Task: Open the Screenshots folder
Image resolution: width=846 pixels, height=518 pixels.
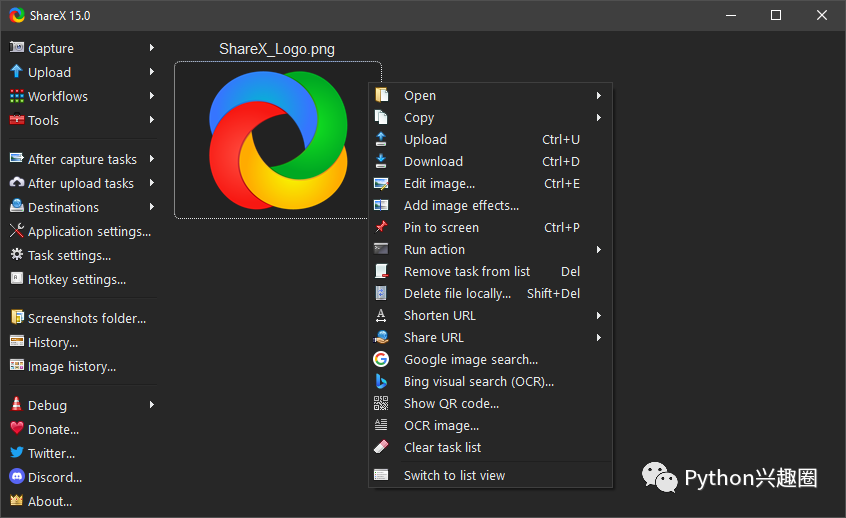Action: point(87,318)
